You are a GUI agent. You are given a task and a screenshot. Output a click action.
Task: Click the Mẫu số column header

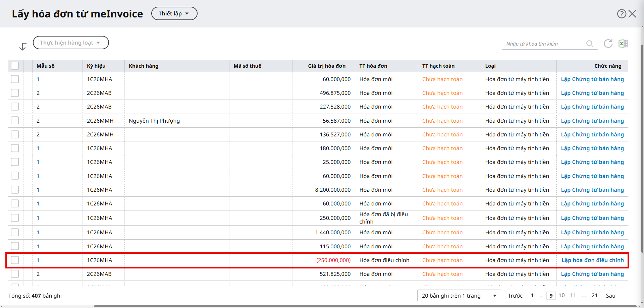[57, 66]
